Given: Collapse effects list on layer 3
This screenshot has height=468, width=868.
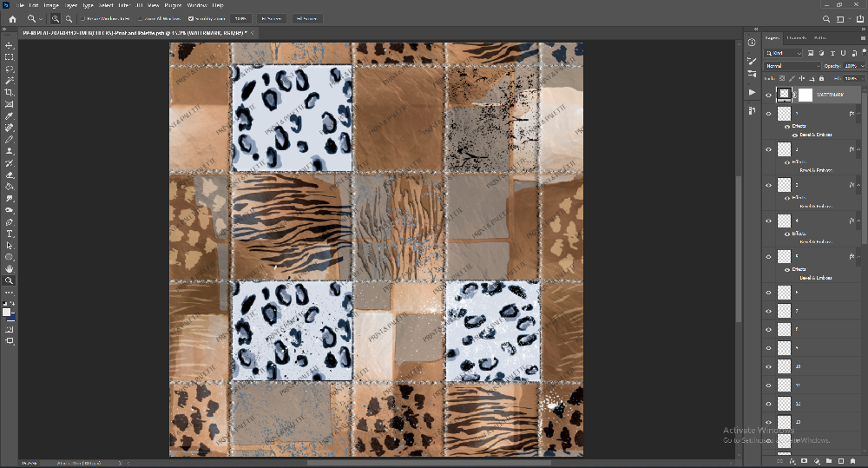Looking at the screenshot, I should 858,185.
